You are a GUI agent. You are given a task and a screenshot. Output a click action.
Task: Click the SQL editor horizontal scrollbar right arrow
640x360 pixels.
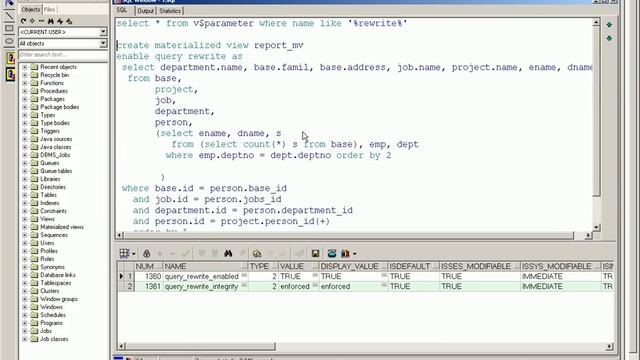588,235
